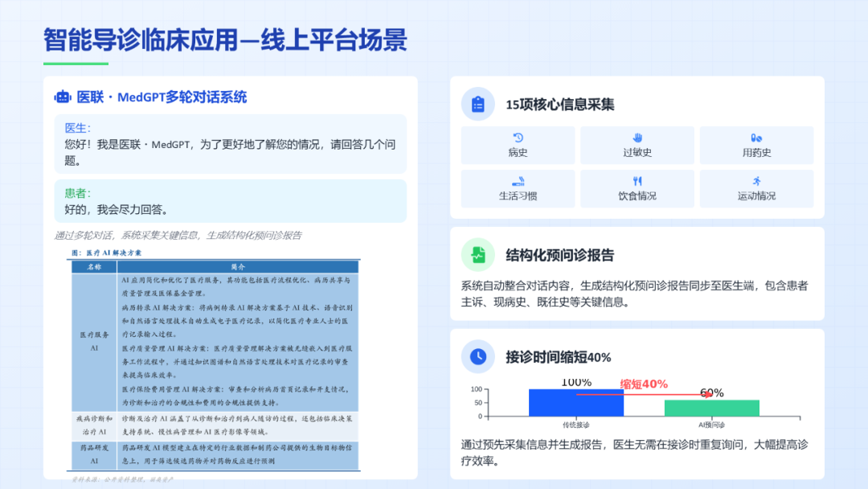Screen dimensions: 868x489
Task: Click the green document icon beside 结构化预问诊报告
Action: tap(477, 255)
